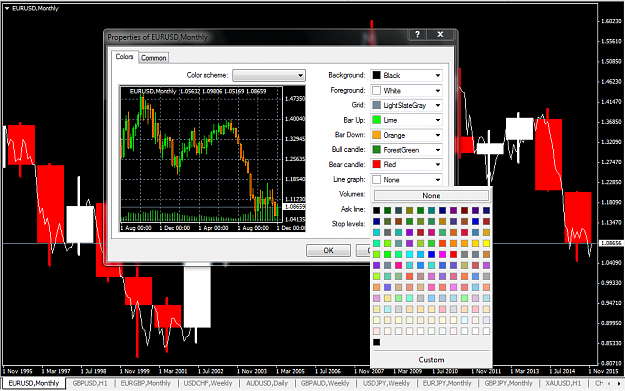Open the EURJPY,Monthly chart tab
The height and width of the screenshot is (391, 625).
pos(447,383)
